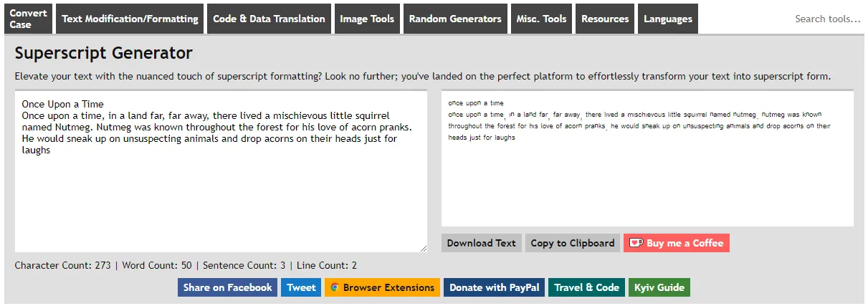Open the Kyiv Guide link

[x=659, y=287]
